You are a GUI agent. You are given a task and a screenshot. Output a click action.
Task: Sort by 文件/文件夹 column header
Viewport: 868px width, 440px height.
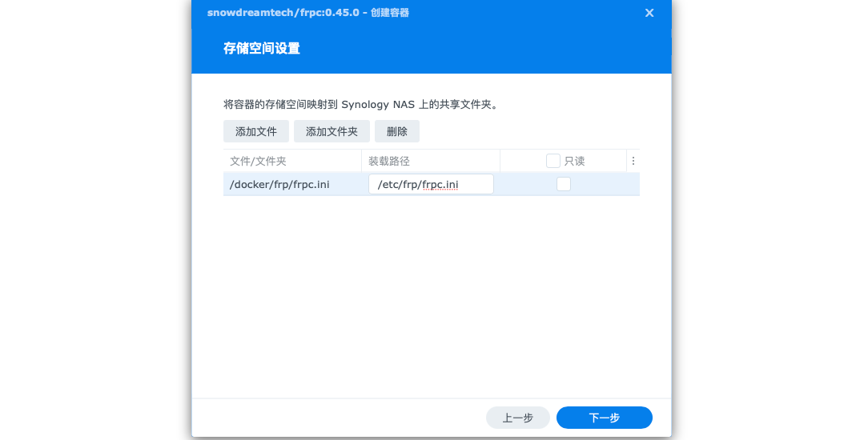pyautogui.click(x=258, y=161)
